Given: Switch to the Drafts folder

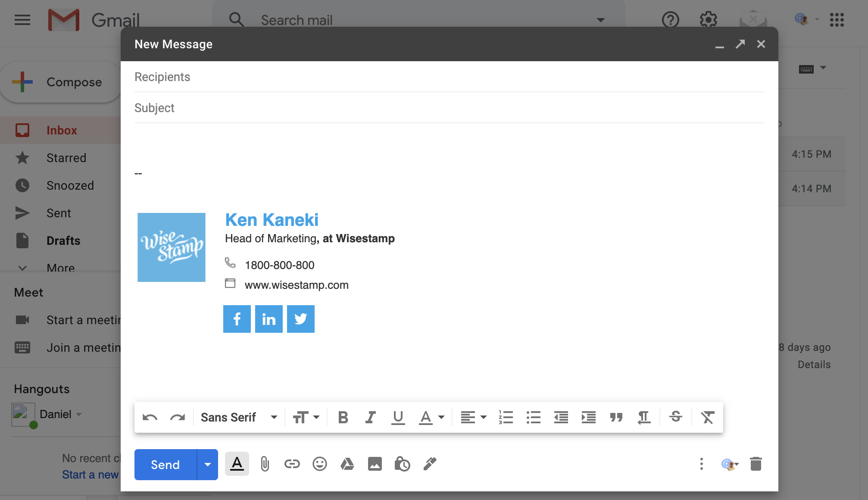Looking at the screenshot, I should 63,241.
